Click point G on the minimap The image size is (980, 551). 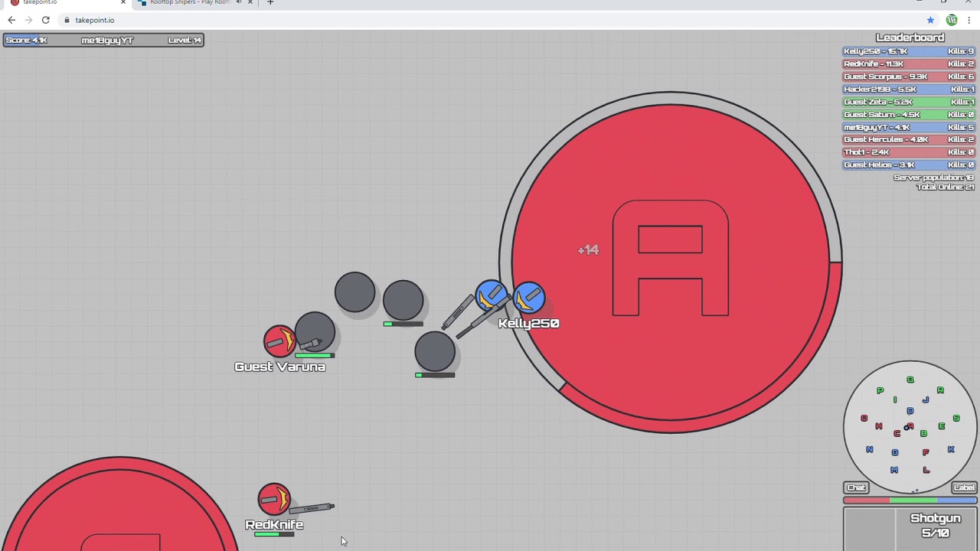click(x=895, y=452)
